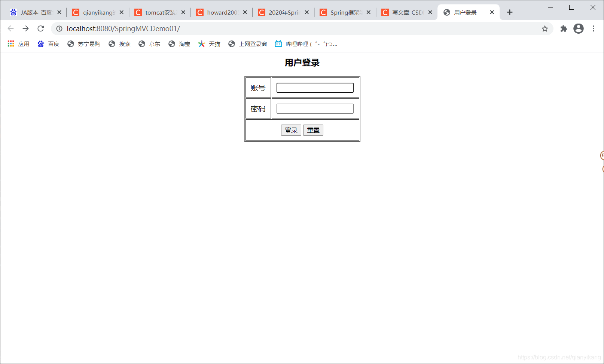Close the 2020年Spring tab
This screenshot has height=364, width=604.
(x=306, y=12)
